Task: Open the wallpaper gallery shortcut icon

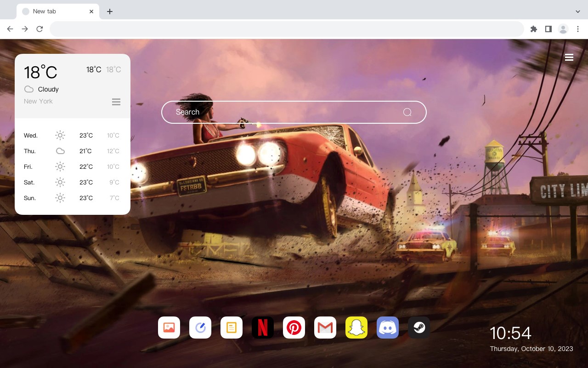Action: coord(169,328)
